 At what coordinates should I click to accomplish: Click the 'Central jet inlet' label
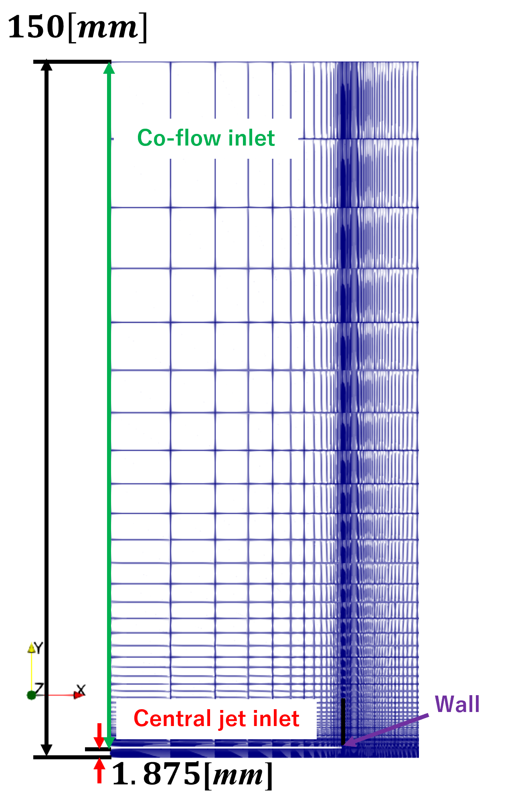coord(216,718)
